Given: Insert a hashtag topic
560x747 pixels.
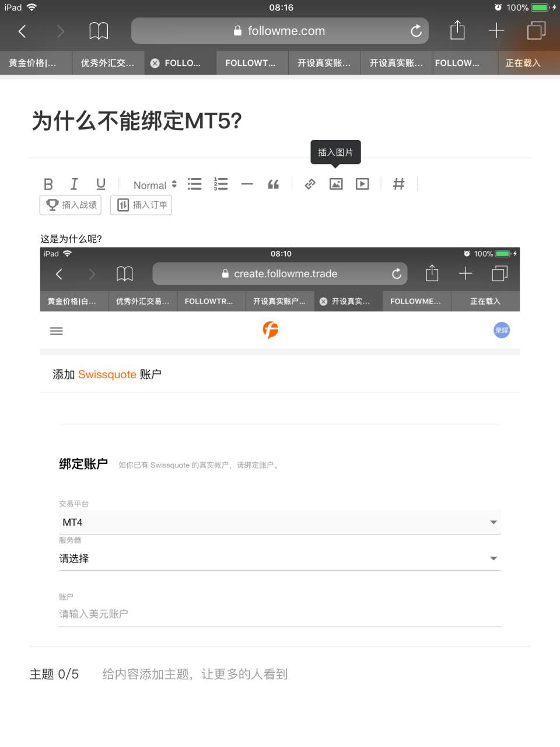Looking at the screenshot, I should [x=399, y=184].
